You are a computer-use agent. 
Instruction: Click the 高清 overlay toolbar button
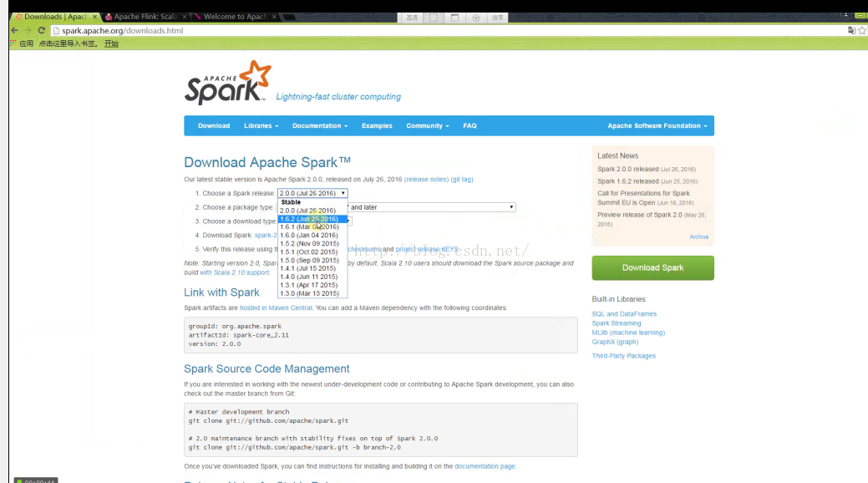[x=413, y=18]
